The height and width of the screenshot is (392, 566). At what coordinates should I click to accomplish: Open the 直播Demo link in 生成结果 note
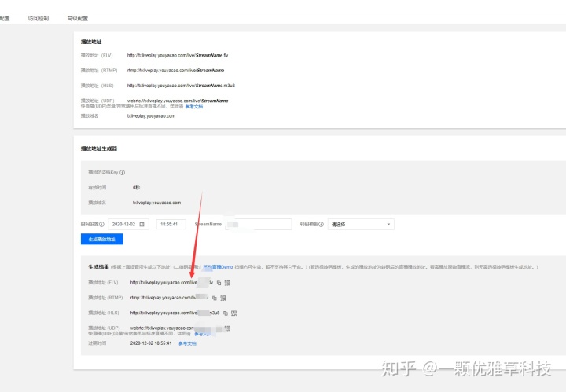(218, 267)
